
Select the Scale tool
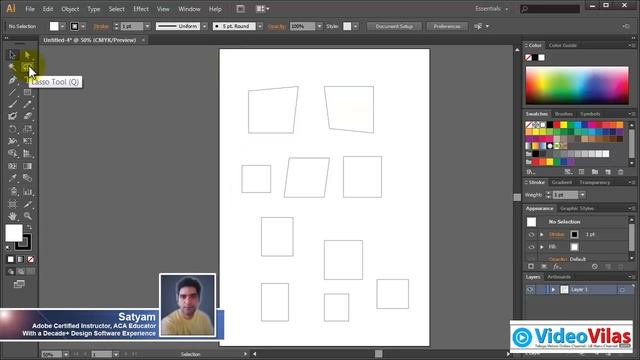pyautogui.click(x=27, y=129)
